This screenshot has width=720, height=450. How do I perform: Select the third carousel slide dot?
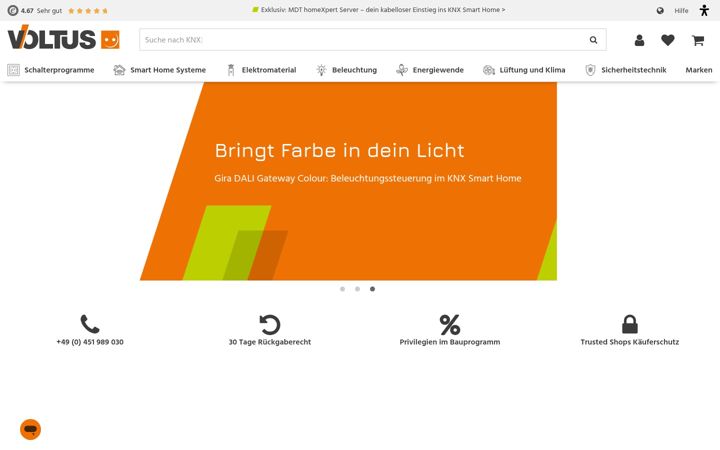tap(372, 289)
